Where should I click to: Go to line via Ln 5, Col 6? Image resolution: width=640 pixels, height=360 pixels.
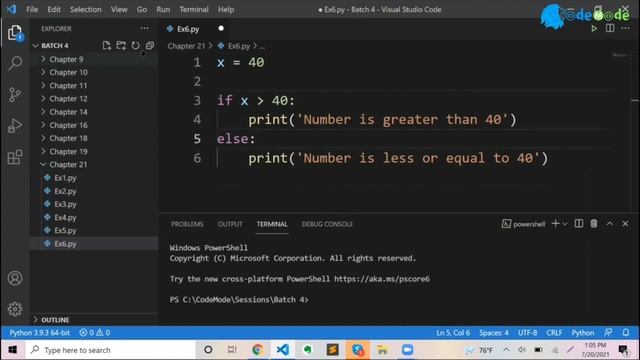tap(453, 333)
